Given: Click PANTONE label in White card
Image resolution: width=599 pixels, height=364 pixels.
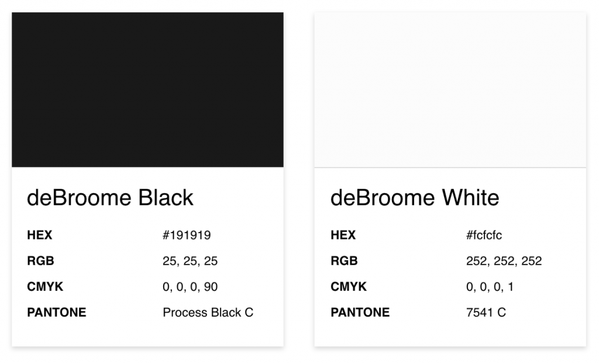Looking at the screenshot, I should [360, 313].
